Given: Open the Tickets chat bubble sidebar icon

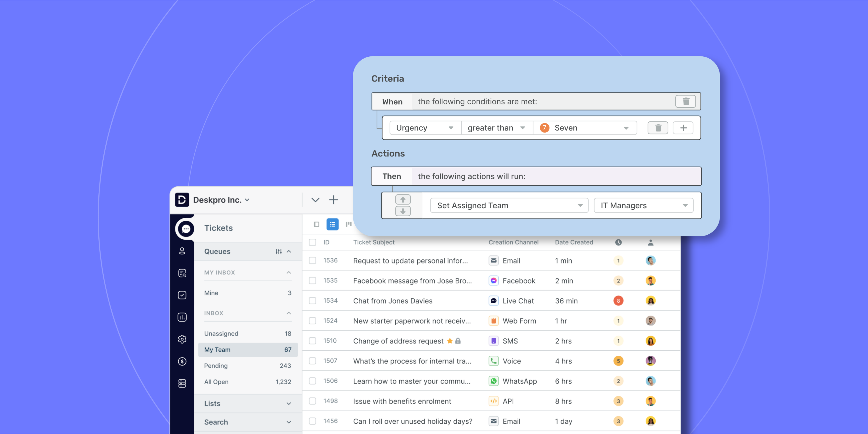Looking at the screenshot, I should coord(186,229).
